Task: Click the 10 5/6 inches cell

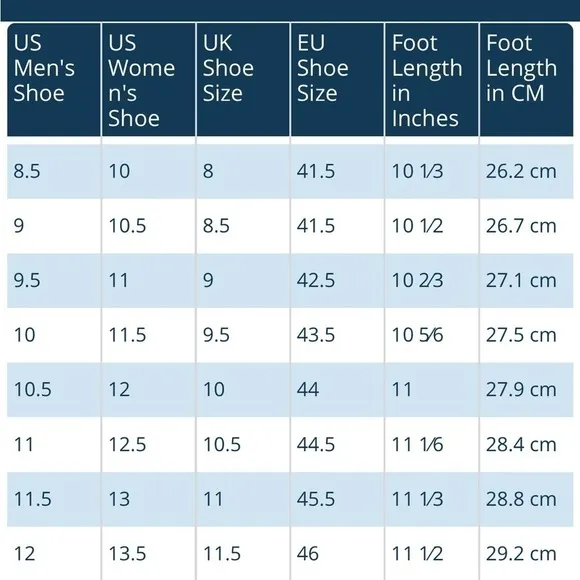Action: pos(432,335)
